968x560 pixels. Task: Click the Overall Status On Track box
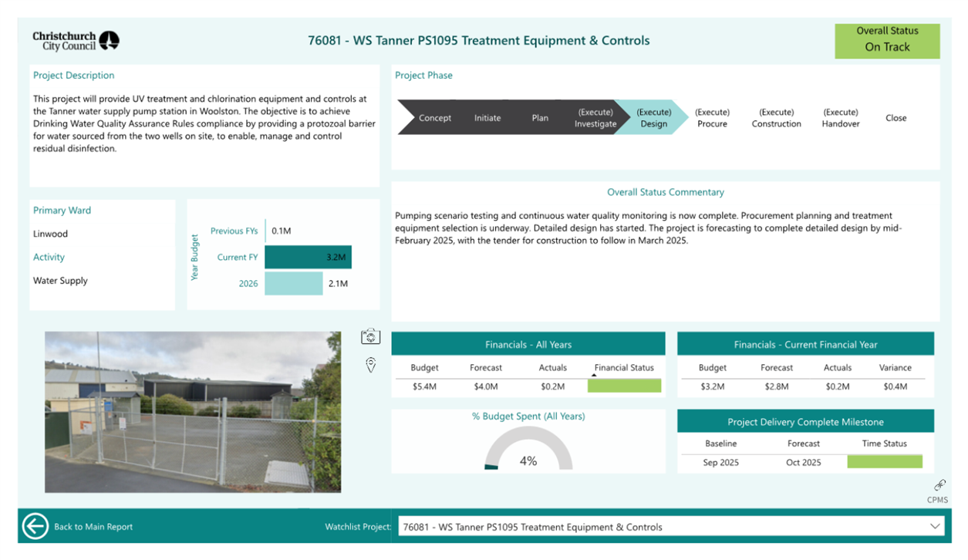887,41
